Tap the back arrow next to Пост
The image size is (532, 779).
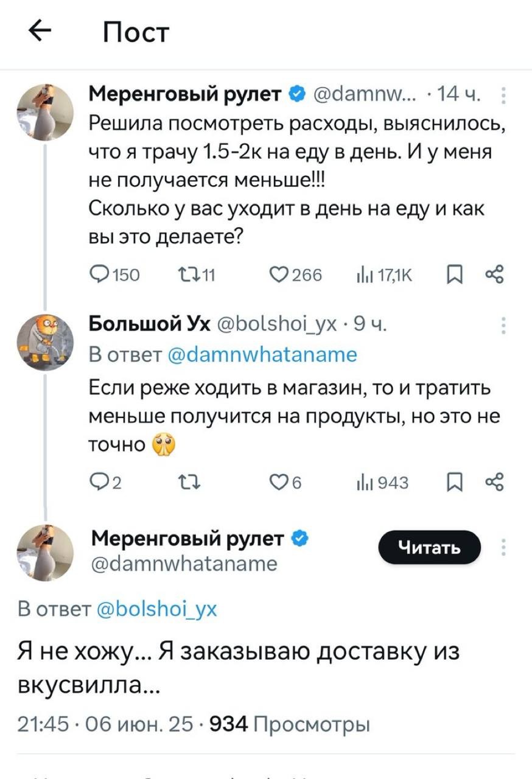pos(40,33)
